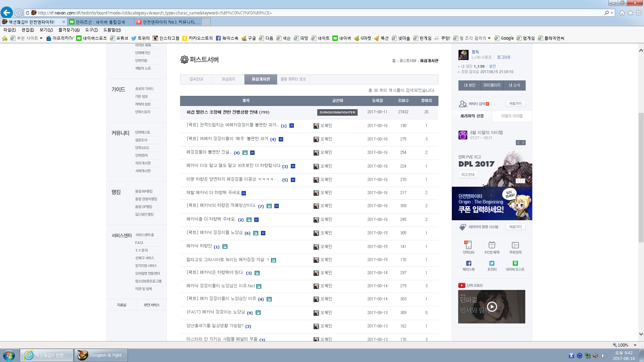Open the 캐릭터 검색 magnifier icon
This screenshot has width=644, height=362.
(463, 104)
